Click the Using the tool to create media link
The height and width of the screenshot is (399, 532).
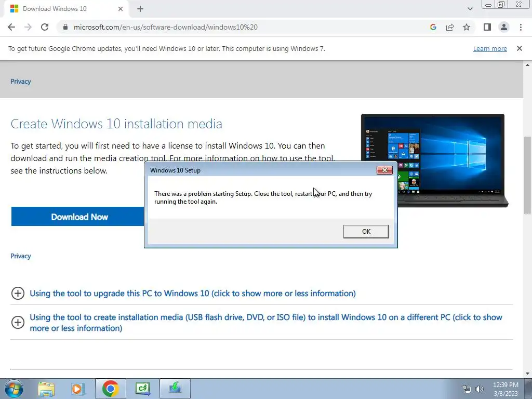coord(266,323)
